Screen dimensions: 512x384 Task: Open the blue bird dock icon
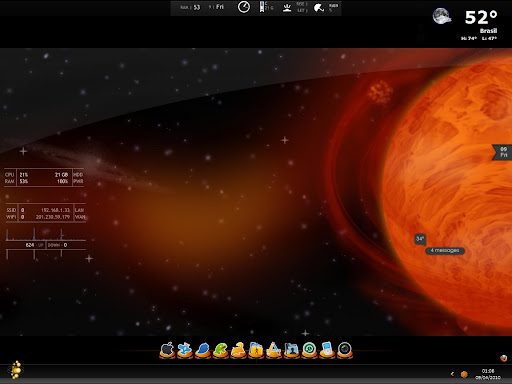point(203,350)
